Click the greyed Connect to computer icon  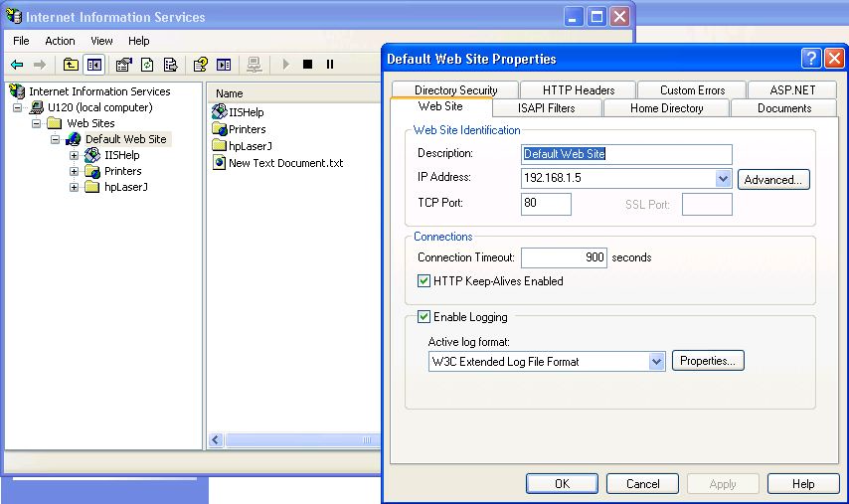254,65
